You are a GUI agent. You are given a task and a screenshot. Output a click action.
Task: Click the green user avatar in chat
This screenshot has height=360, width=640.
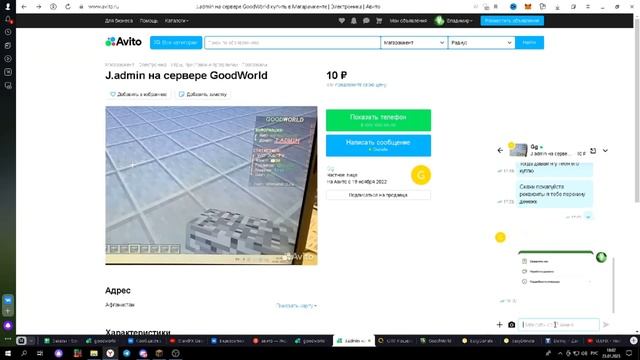click(601, 257)
